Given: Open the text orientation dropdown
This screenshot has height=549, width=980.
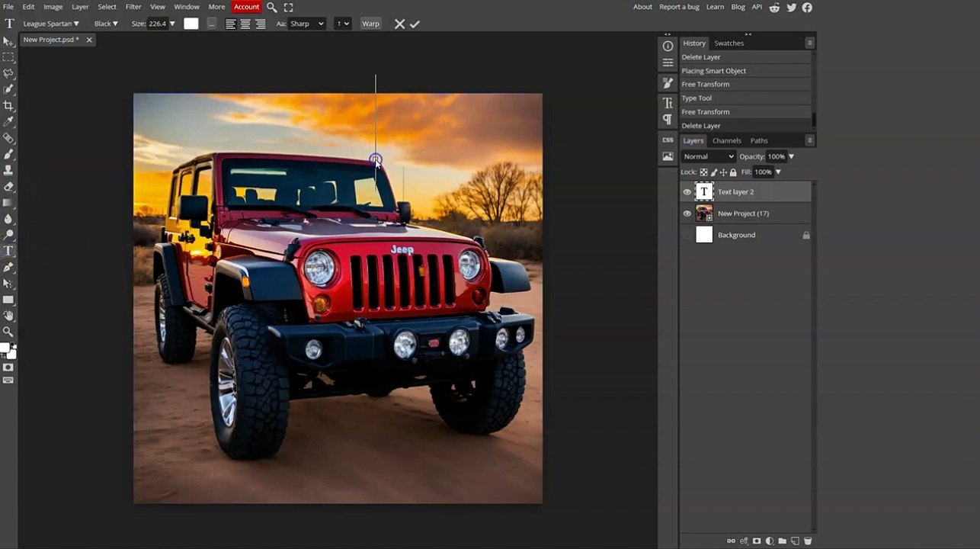Looking at the screenshot, I should [343, 24].
